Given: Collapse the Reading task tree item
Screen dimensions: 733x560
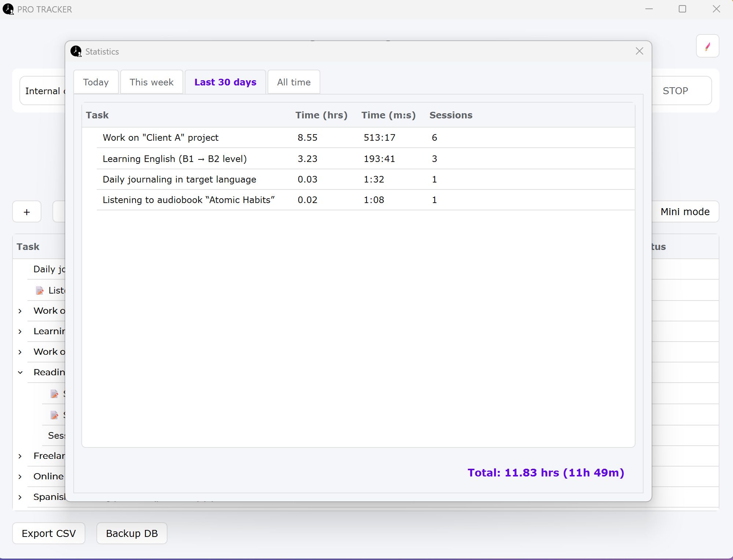Looking at the screenshot, I should [x=21, y=372].
